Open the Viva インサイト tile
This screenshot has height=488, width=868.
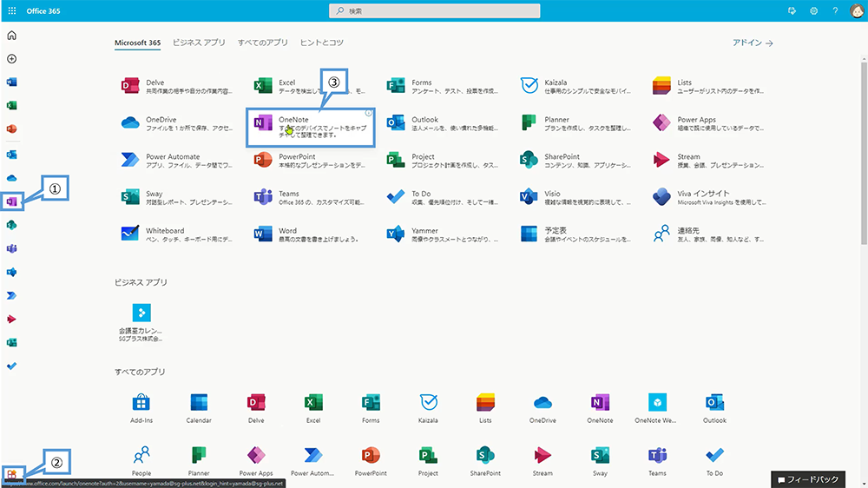tap(708, 197)
